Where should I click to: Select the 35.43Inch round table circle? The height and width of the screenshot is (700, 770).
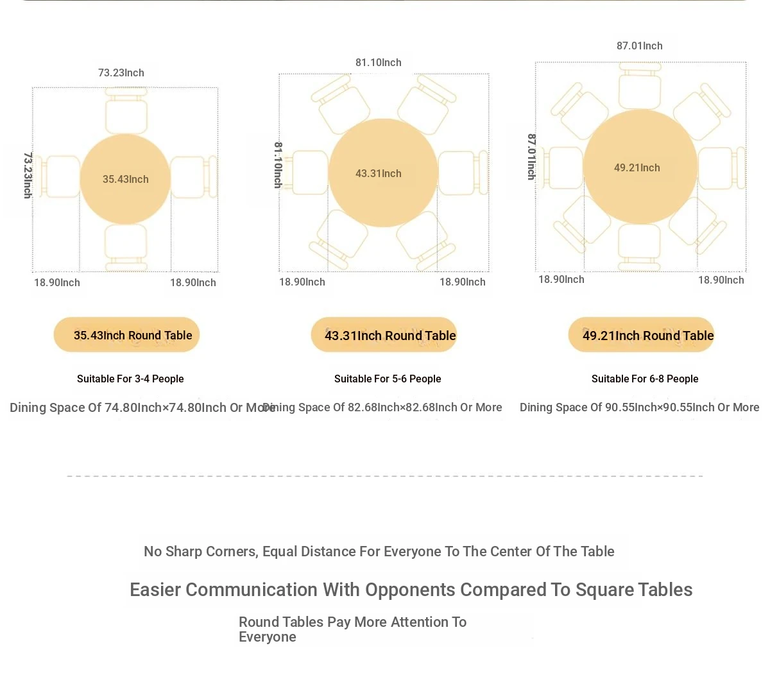point(125,179)
